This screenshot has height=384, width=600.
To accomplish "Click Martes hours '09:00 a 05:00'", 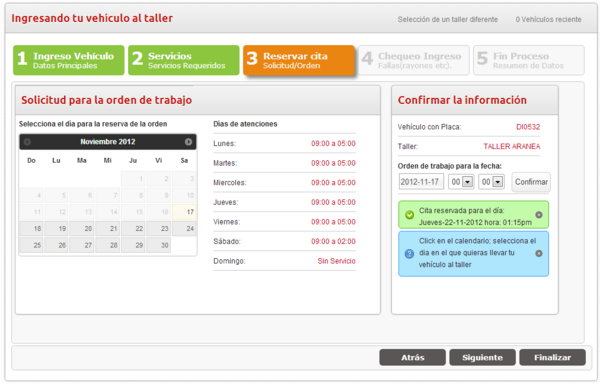I will click(333, 163).
